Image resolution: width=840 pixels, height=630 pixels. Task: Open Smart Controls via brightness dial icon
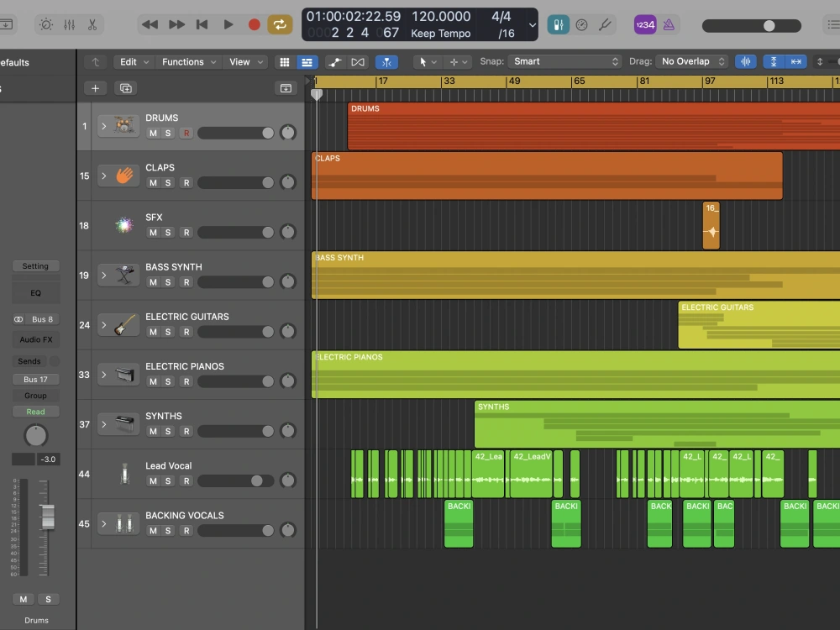click(x=46, y=24)
